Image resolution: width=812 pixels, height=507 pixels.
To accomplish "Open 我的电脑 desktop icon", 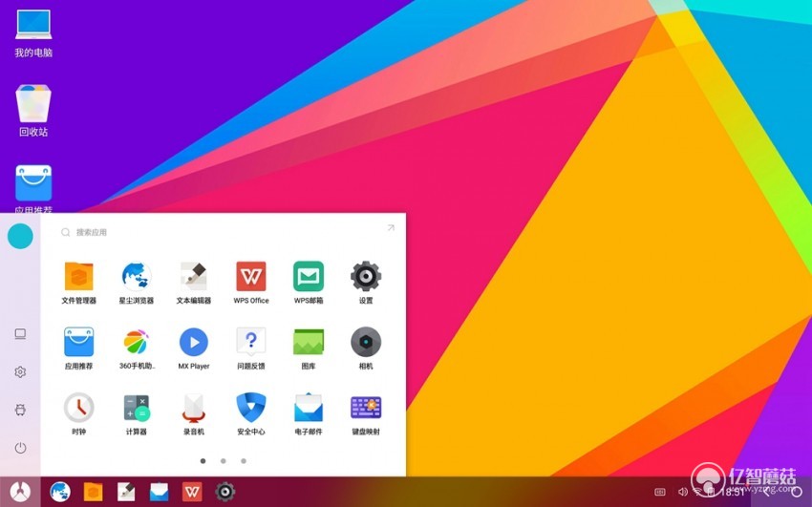I will point(33,33).
